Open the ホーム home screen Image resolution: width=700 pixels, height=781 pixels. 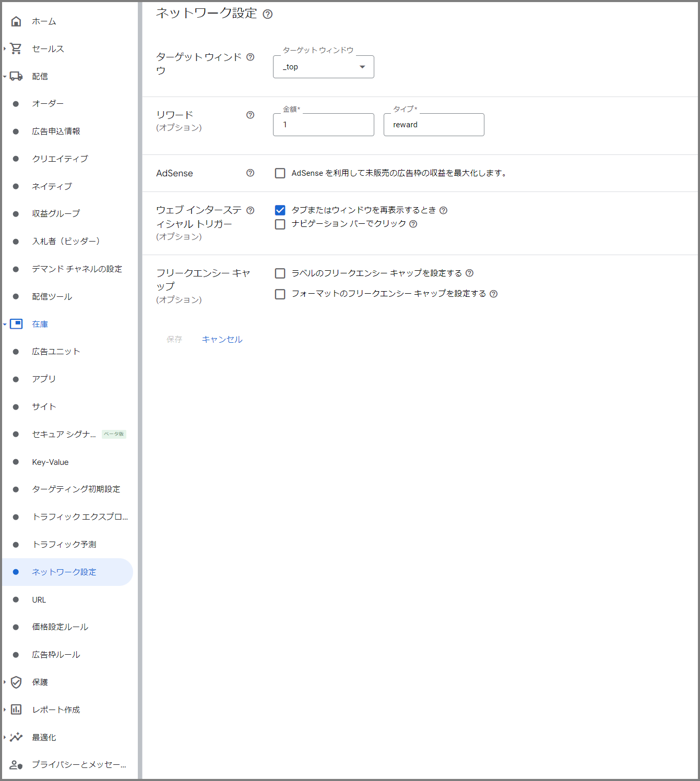[16, 21]
